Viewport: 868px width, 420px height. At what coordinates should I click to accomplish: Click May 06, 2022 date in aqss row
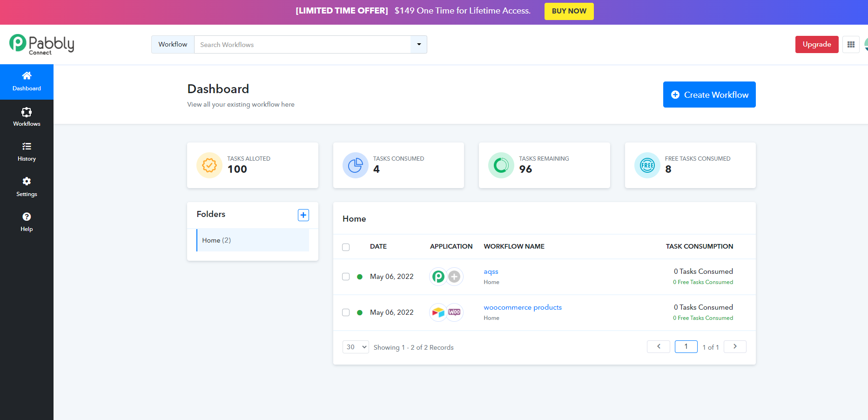392,277
